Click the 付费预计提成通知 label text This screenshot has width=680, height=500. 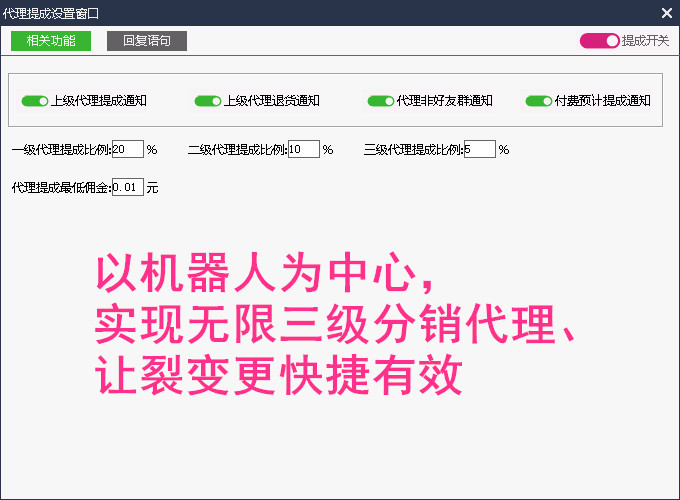point(602,101)
